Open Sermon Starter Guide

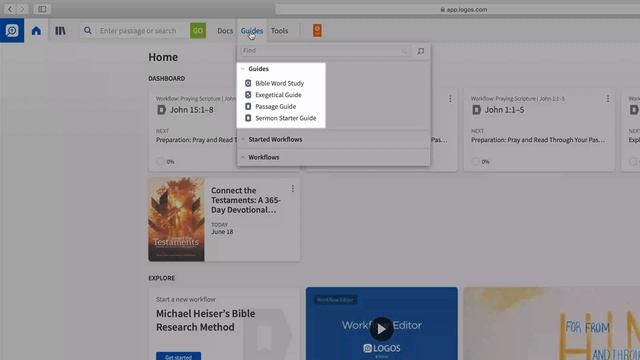[286, 118]
